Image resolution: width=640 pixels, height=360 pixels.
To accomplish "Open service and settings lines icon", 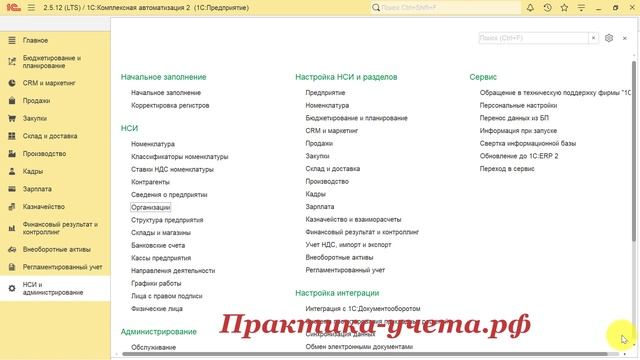I will 581,7.
